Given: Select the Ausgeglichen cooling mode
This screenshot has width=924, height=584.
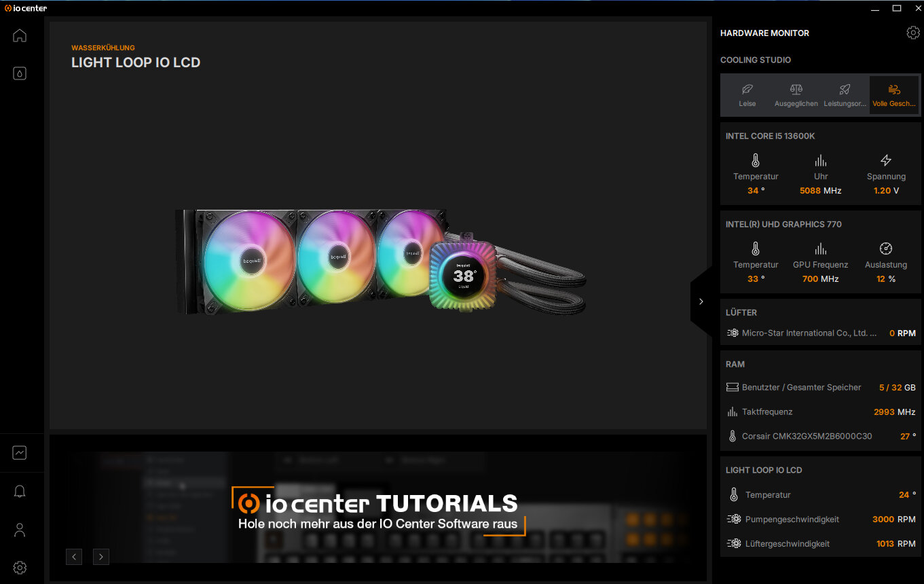Looking at the screenshot, I should pos(796,95).
